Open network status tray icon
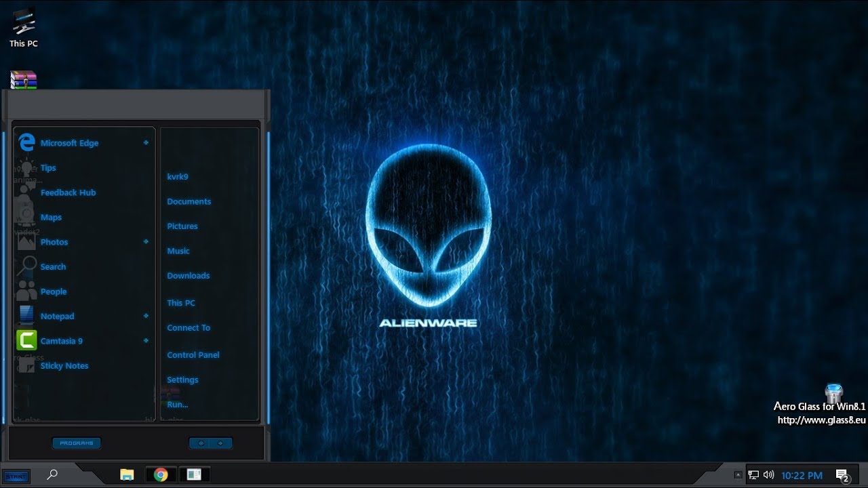 pos(753,475)
